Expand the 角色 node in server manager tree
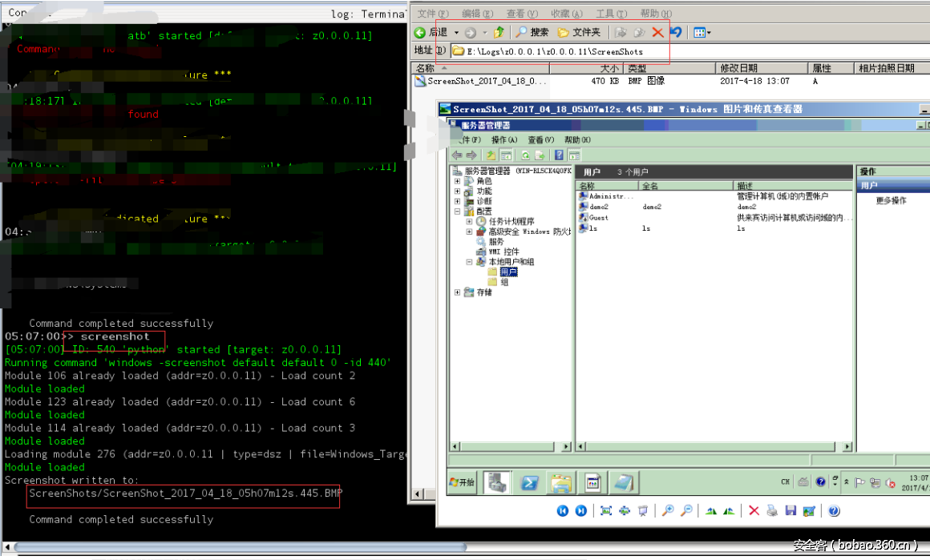The width and height of the screenshot is (930, 560). point(458,181)
